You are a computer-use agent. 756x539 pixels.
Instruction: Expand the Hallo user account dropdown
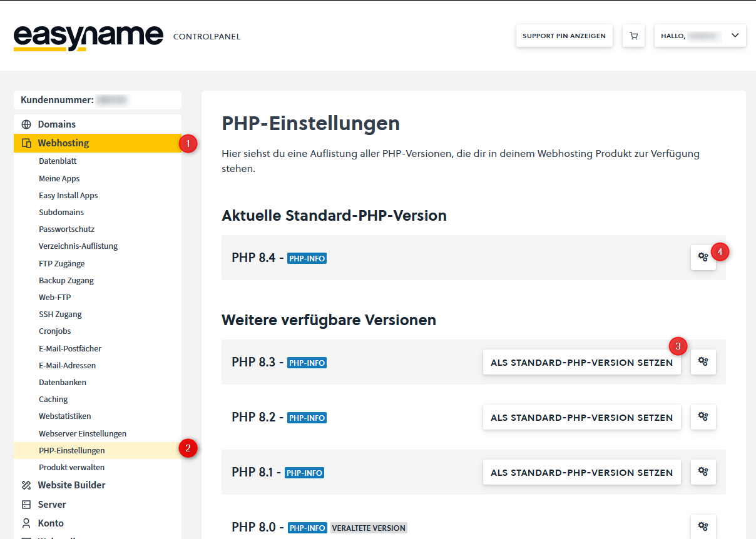(700, 36)
